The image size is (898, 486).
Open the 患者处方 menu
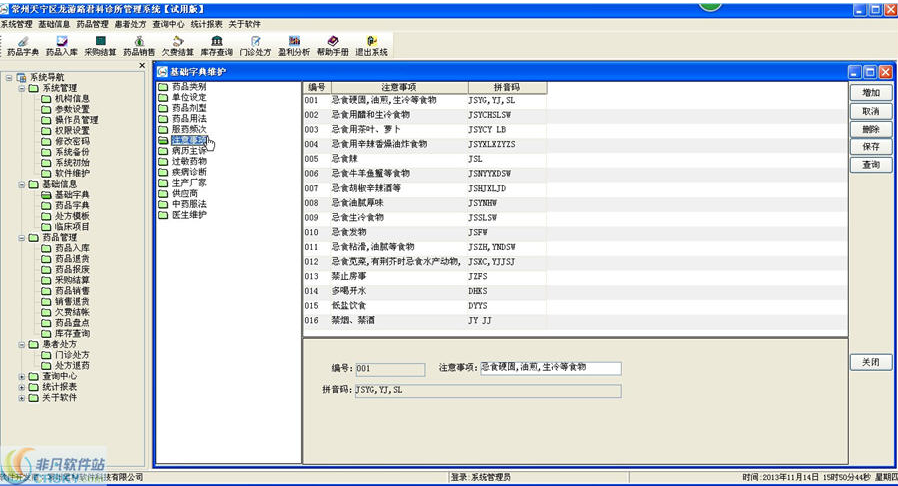click(131, 24)
